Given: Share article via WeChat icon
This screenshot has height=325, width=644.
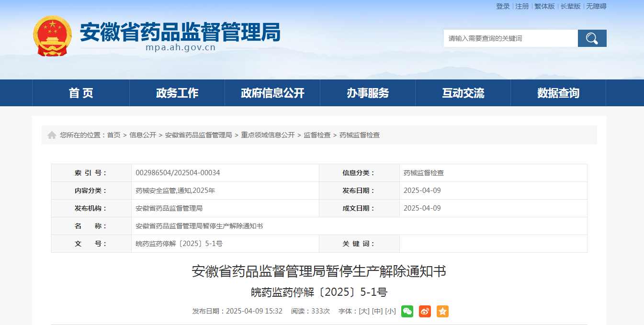Looking at the screenshot, I should [407, 311].
